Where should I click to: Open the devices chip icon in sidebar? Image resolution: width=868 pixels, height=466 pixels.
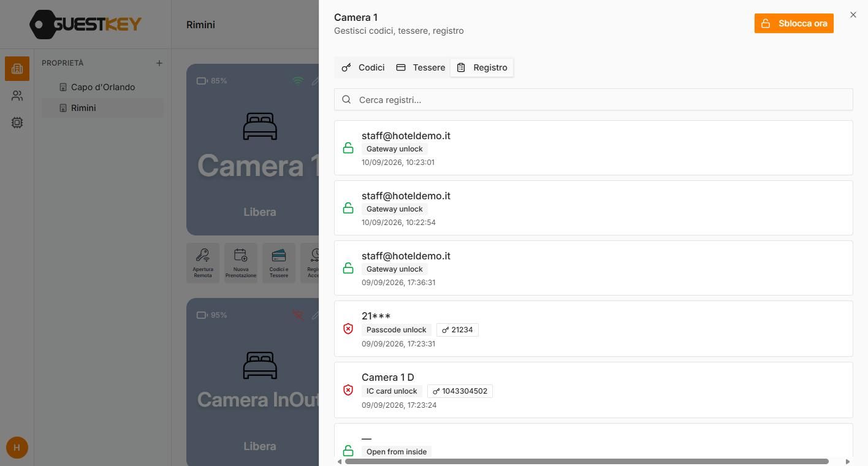[x=17, y=123]
